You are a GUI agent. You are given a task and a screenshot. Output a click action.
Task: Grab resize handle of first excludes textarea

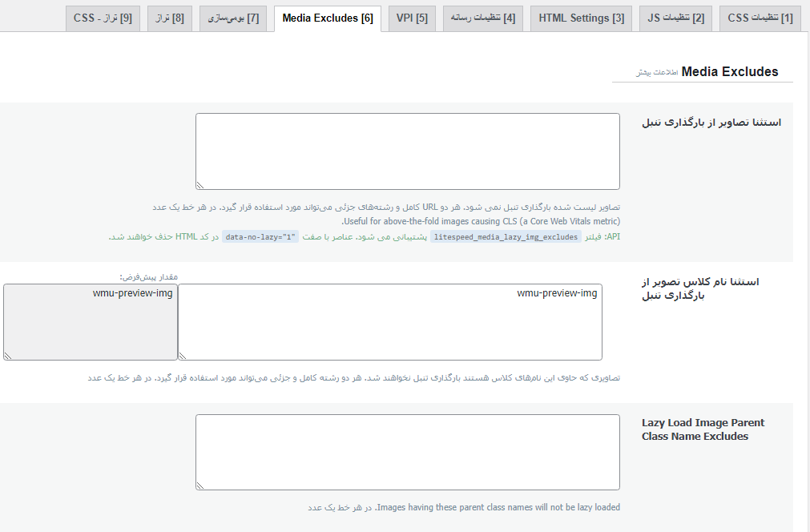200,185
